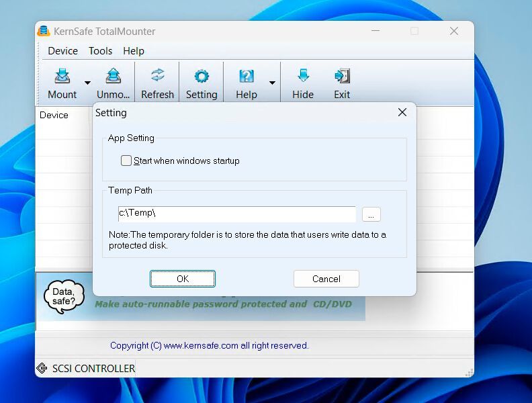The width and height of the screenshot is (532, 403).
Task: Minimize the TotalMounter window
Action: coord(375,31)
